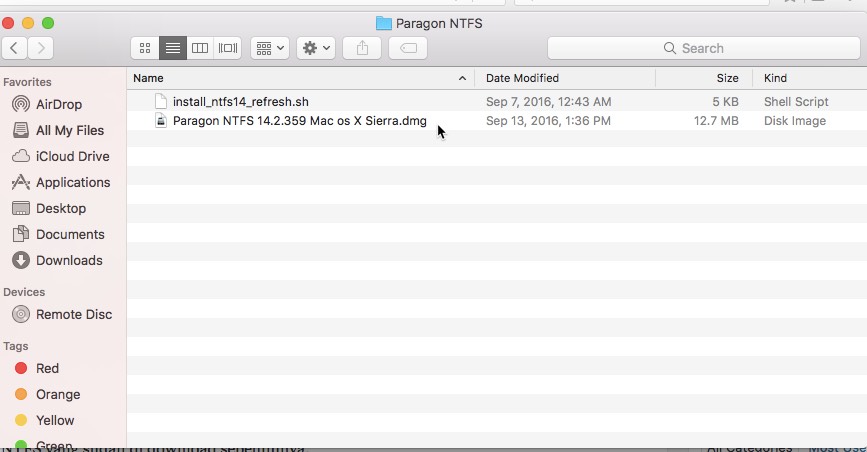Open iCloud Drive in sidebar
Screen dimensions: 867x452
tap(72, 157)
